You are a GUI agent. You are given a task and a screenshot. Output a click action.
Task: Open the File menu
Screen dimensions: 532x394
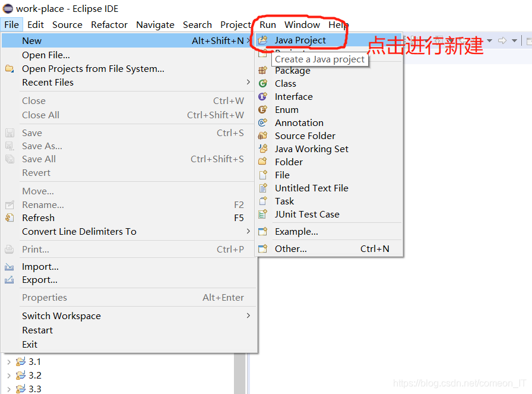click(11, 25)
